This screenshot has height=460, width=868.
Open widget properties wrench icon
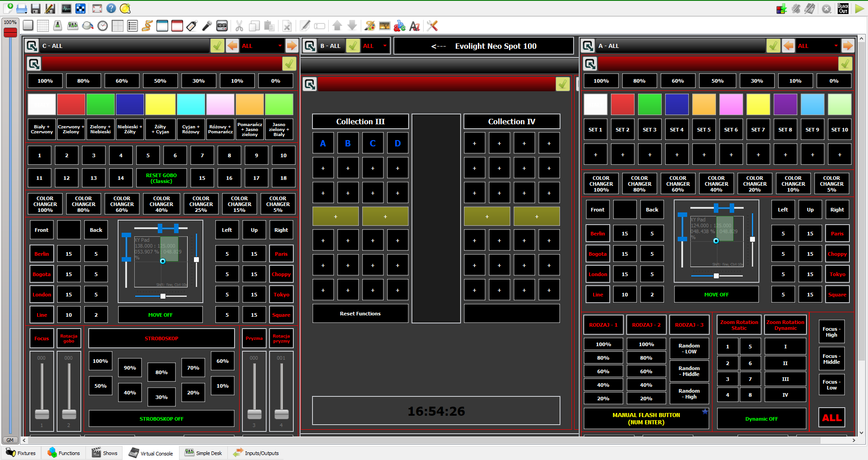tap(432, 26)
